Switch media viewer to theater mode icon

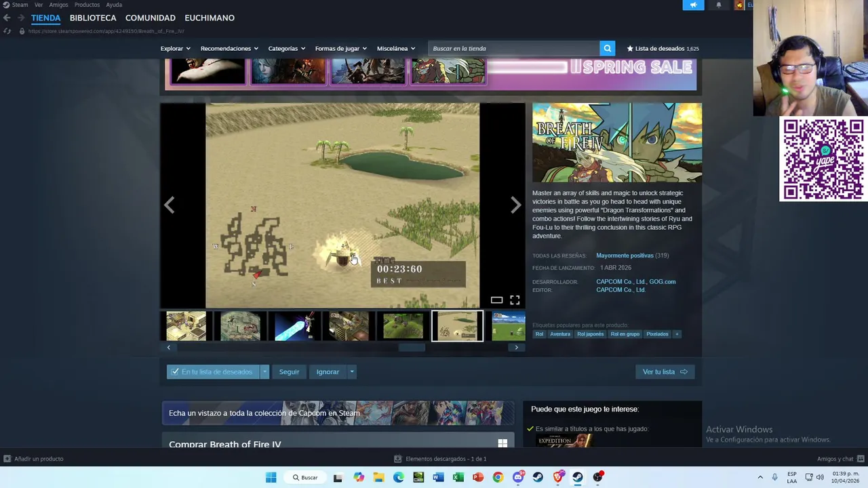click(x=496, y=300)
